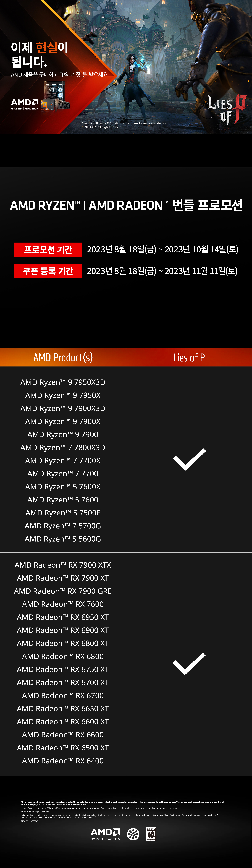The width and height of the screenshot is (252, 868).
Task: Click the round game studio emblem in footer
Action: [x=133, y=834]
